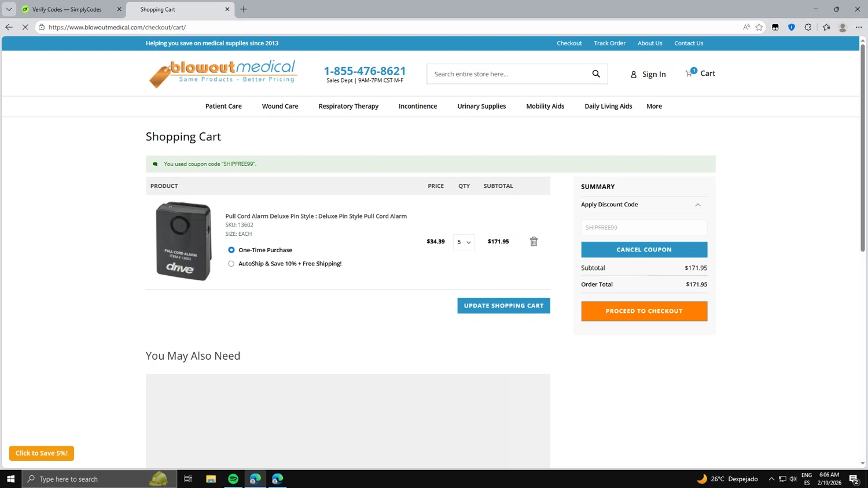The image size is (868, 488).
Task: Open the Checkout link in top bar
Action: (569, 43)
